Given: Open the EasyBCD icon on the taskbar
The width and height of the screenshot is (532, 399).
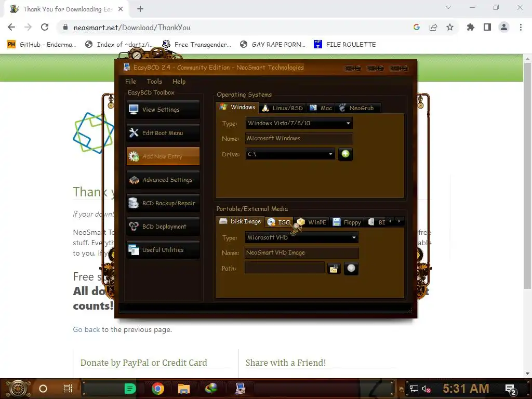Looking at the screenshot, I should 241,389.
